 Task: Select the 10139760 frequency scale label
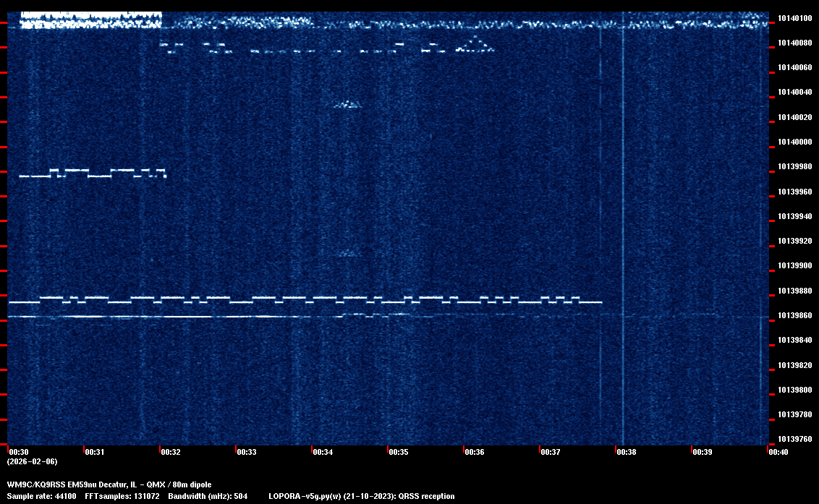coord(794,439)
